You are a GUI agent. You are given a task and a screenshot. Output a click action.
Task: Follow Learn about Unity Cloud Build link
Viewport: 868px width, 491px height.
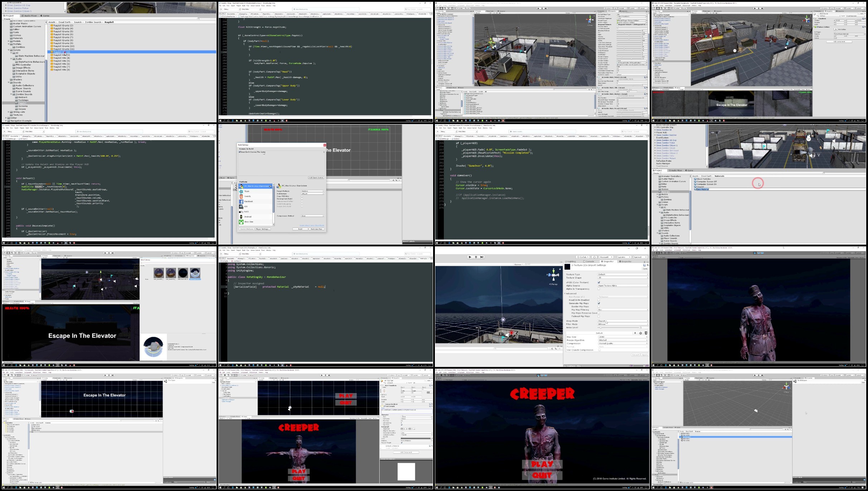[x=312, y=225]
